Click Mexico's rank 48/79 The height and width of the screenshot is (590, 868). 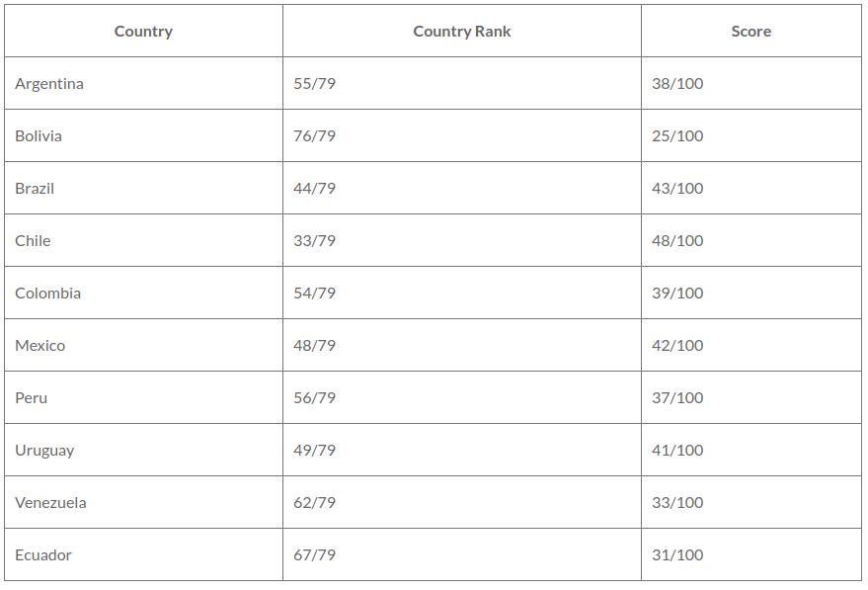[x=314, y=345]
